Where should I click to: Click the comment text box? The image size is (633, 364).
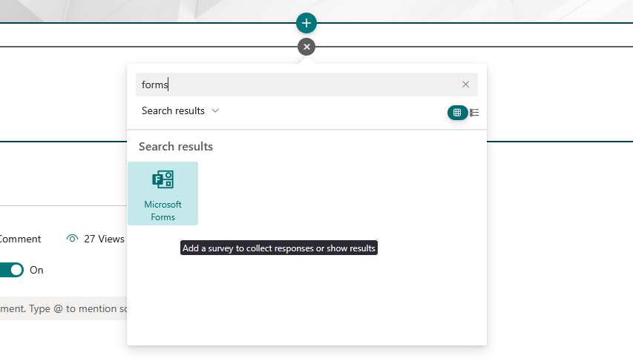click(x=63, y=309)
